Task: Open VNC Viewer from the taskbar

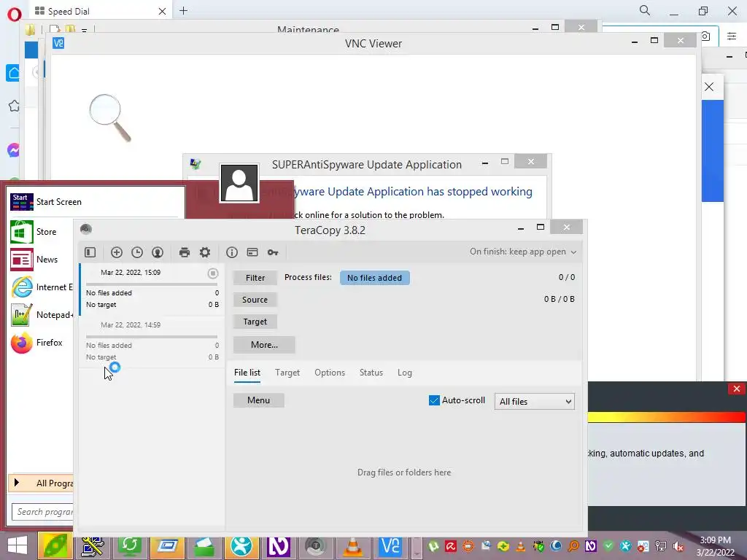Action: [x=390, y=547]
